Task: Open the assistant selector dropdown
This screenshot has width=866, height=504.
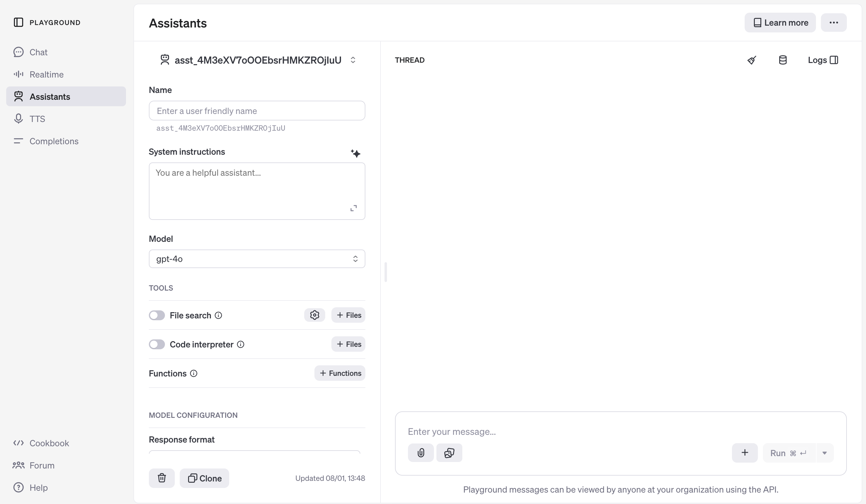Action: tap(353, 60)
